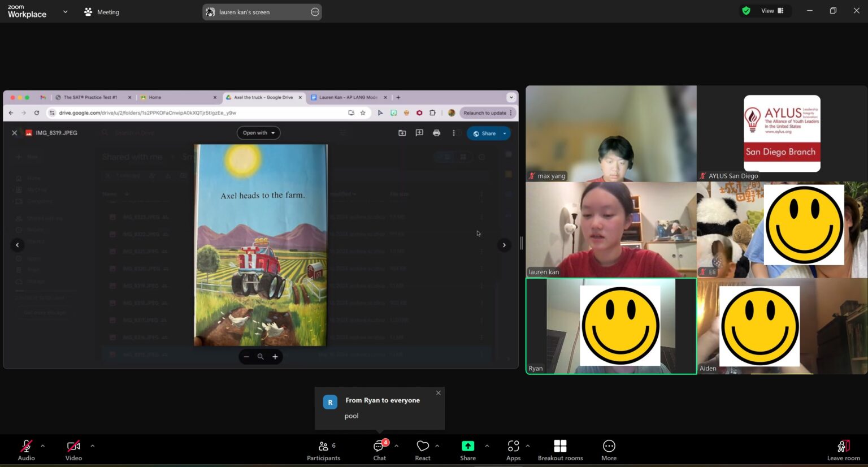Screen dimensions: 868x467
Task: Close Ryan's chat message popup
Action: pyautogui.click(x=439, y=393)
